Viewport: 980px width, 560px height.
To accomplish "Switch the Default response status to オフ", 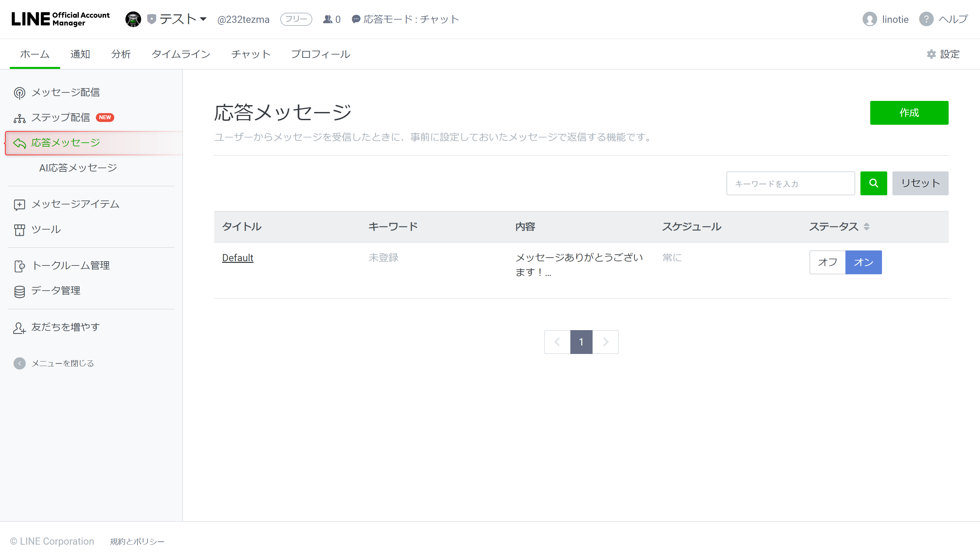I will coord(827,262).
